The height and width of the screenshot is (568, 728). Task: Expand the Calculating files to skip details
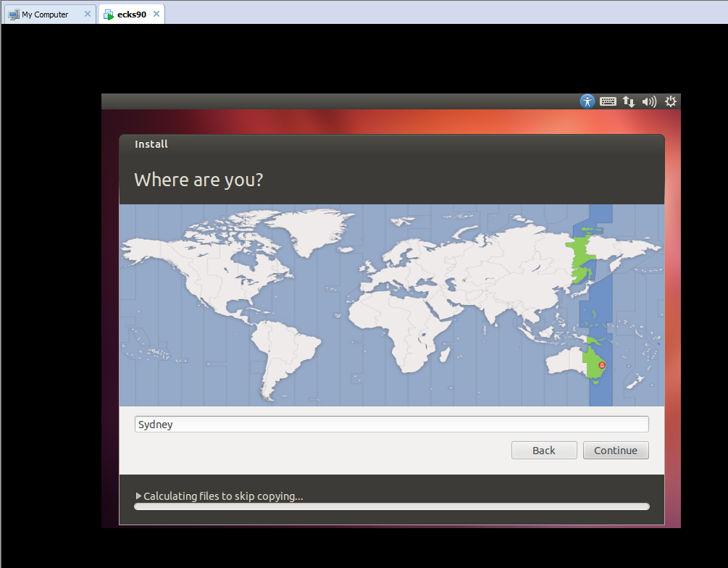[138, 496]
